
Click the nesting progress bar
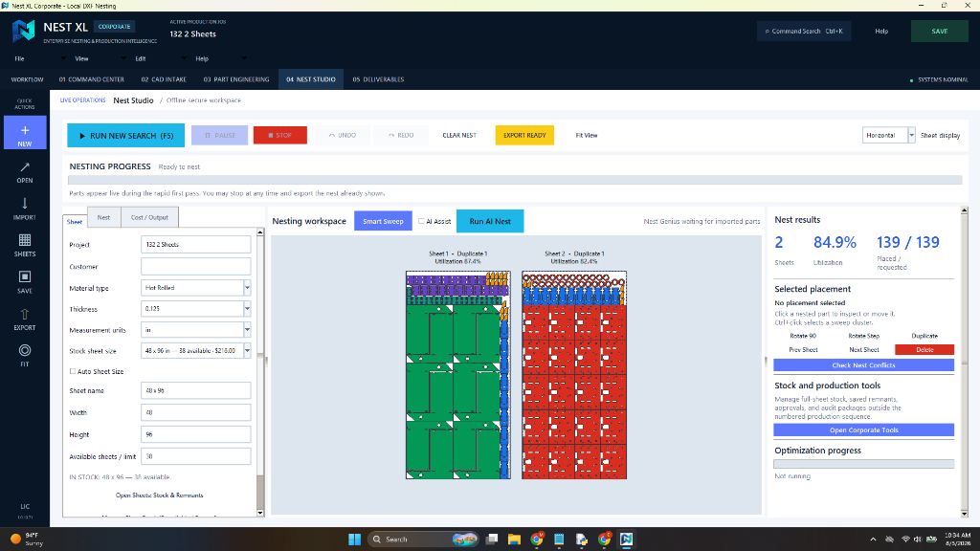(x=515, y=180)
